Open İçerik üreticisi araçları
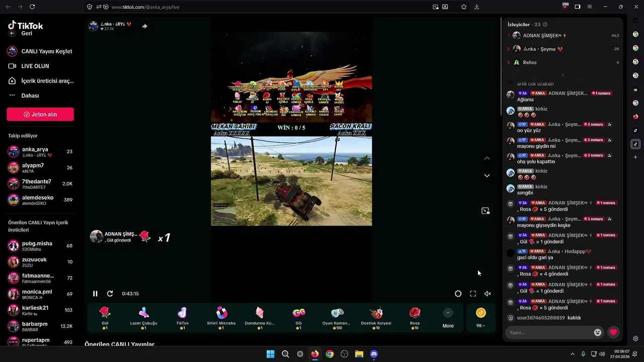 coord(40,80)
